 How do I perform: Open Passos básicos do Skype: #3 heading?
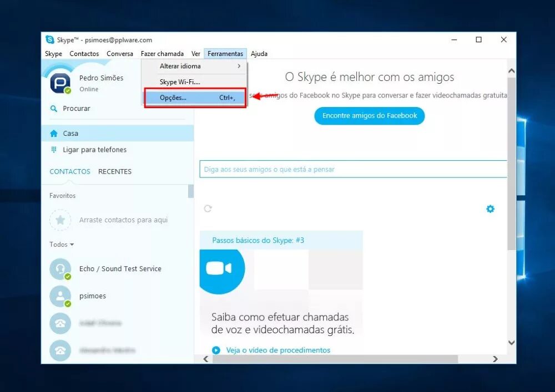coord(258,241)
